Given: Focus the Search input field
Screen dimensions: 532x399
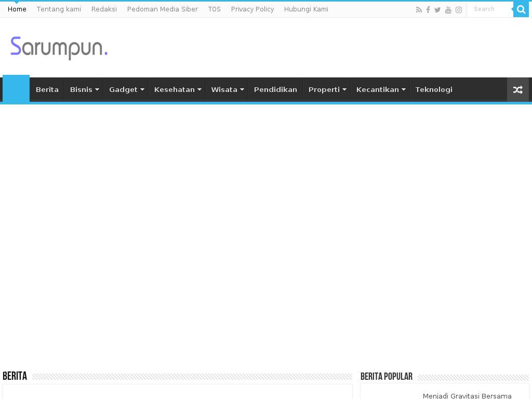Looking at the screenshot, I should click(489, 9).
